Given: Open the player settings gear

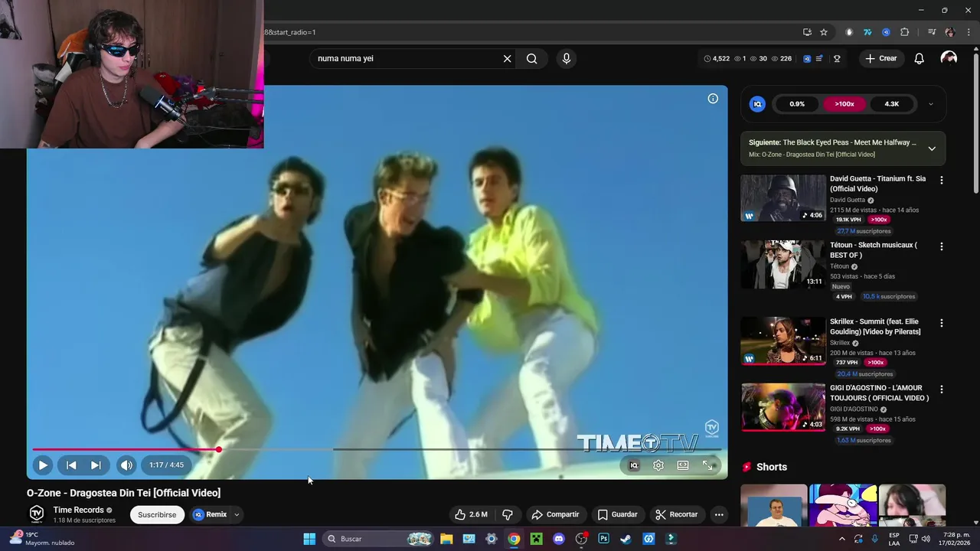Looking at the screenshot, I should [658, 465].
